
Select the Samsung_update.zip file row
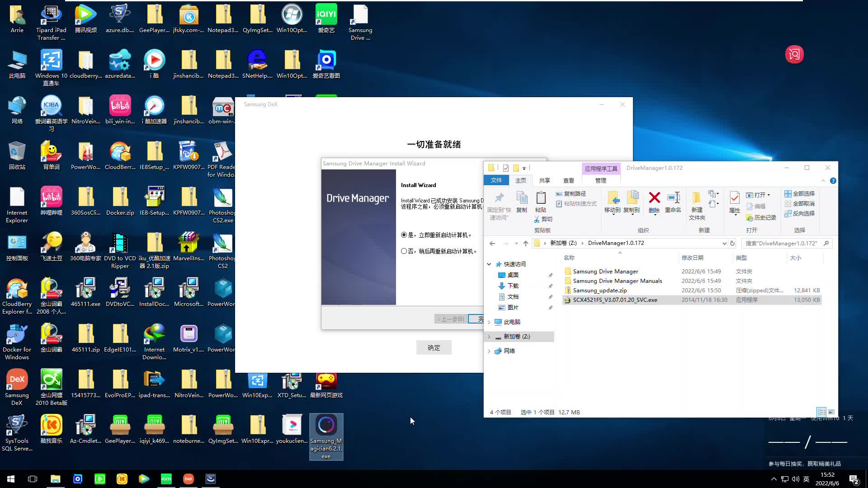pyautogui.click(x=692, y=291)
